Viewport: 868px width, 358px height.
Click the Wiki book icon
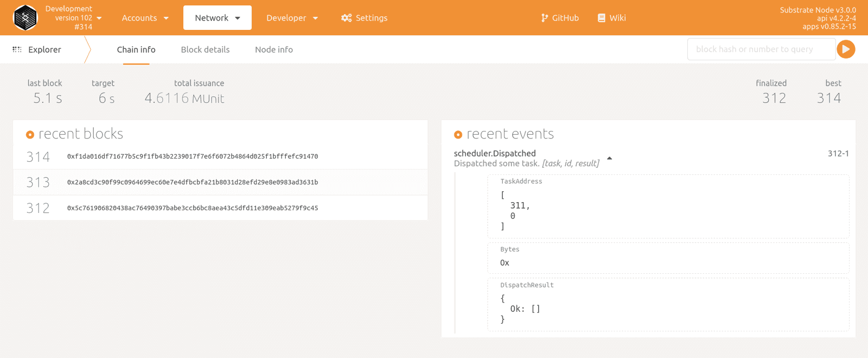point(602,18)
